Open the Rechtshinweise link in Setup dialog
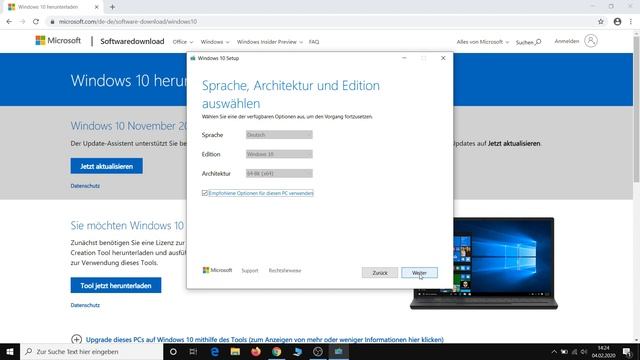The width and height of the screenshot is (640, 360). tap(285, 271)
